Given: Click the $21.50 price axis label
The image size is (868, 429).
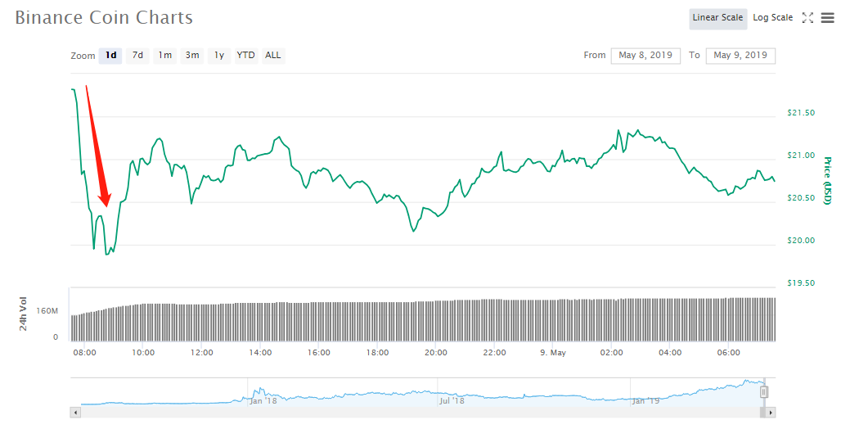Looking at the screenshot, I should click(800, 113).
